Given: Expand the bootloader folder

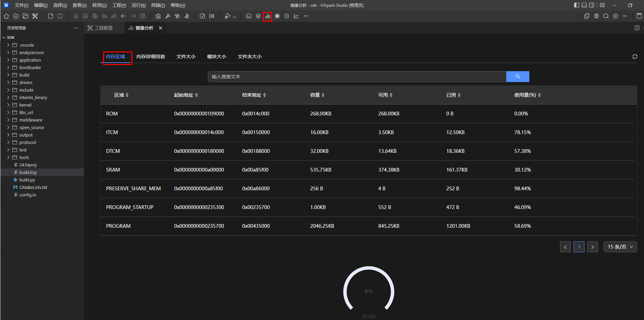Looking at the screenshot, I should tap(9, 67).
